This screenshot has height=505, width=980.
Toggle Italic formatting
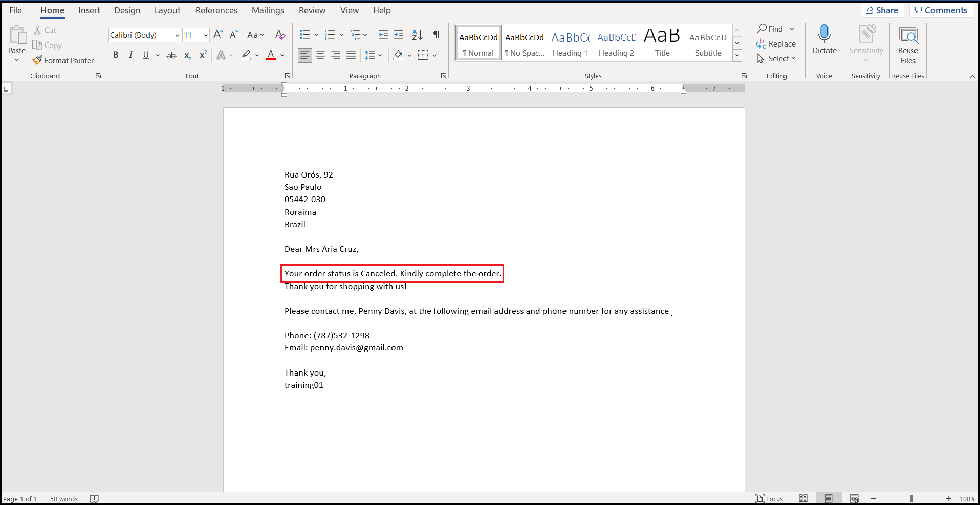[x=131, y=55]
